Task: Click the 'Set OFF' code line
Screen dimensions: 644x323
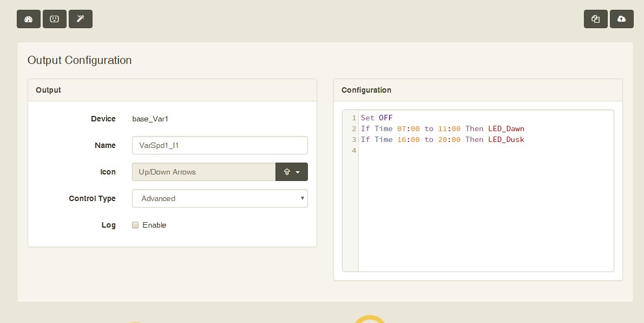Action: 377,118
